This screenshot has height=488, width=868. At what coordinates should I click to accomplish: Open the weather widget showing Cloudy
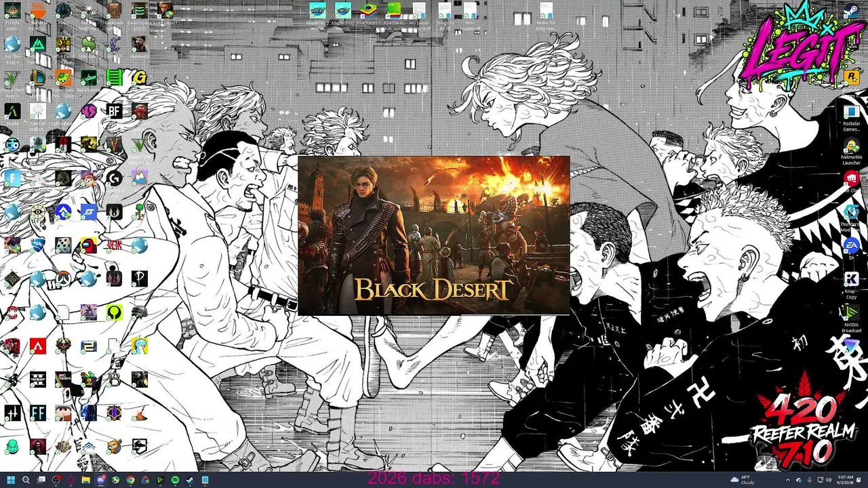click(743, 480)
